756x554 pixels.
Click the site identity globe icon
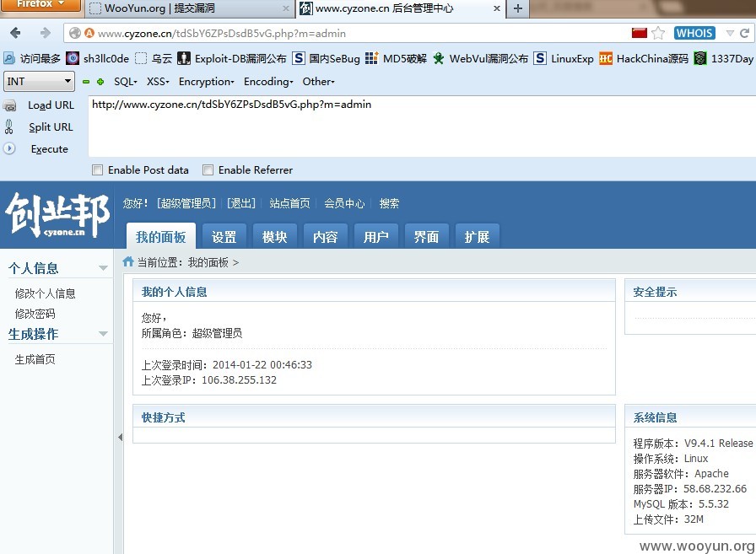pos(75,33)
